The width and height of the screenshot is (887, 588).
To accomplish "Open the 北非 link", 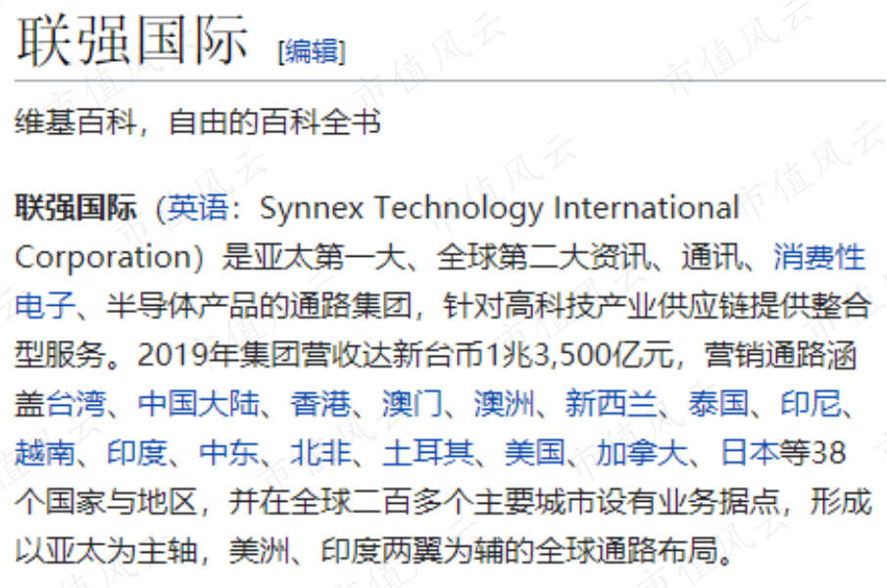I will (320, 453).
